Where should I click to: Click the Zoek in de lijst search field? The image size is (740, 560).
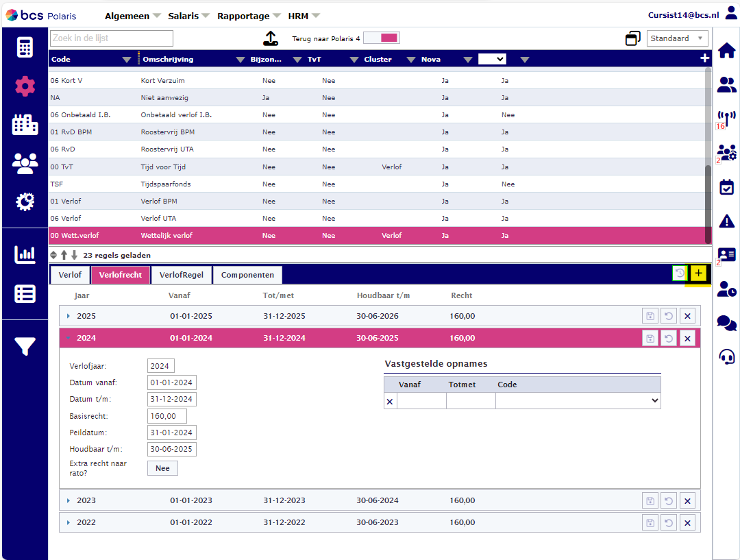click(112, 38)
